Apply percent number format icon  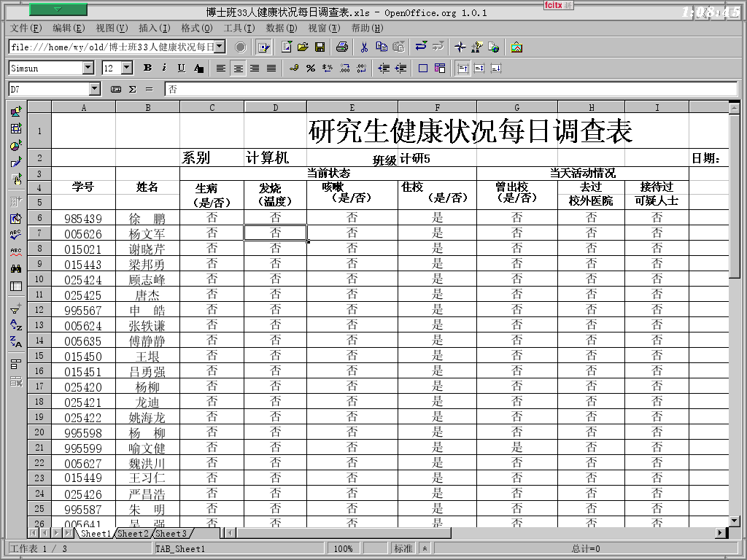click(311, 68)
